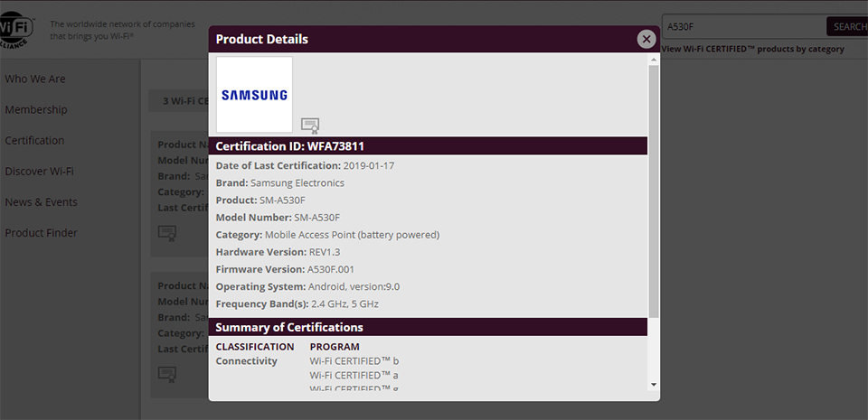Click the SEARCH button
This screenshot has width=868, height=420.
tap(847, 26)
